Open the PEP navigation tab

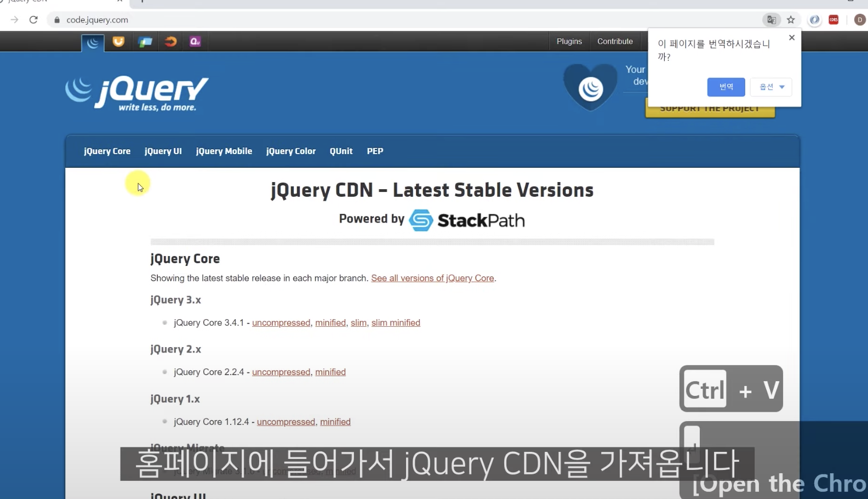click(375, 151)
